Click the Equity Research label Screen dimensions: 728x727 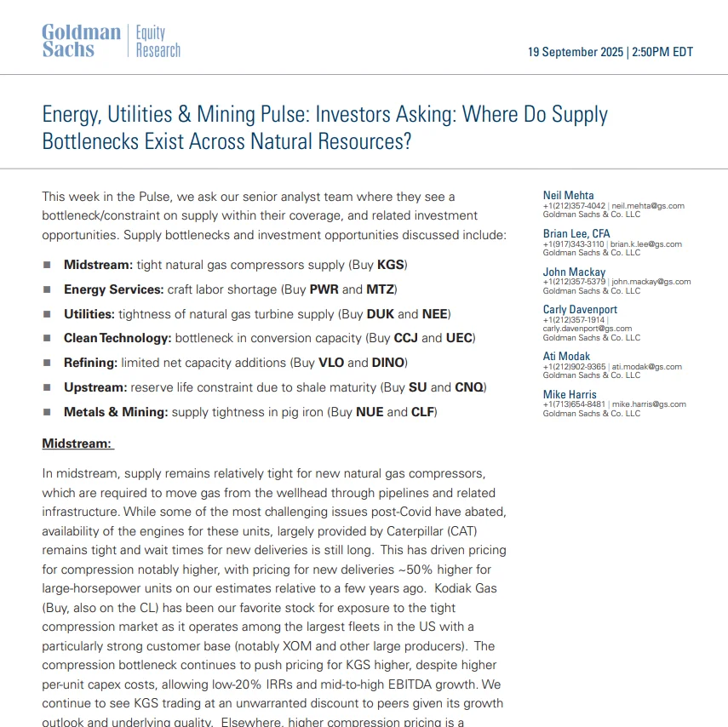tap(158, 41)
